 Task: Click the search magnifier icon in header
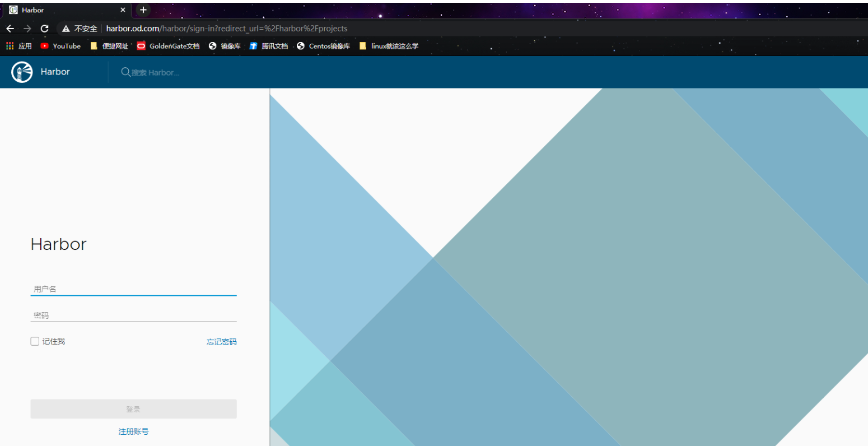[x=125, y=72]
